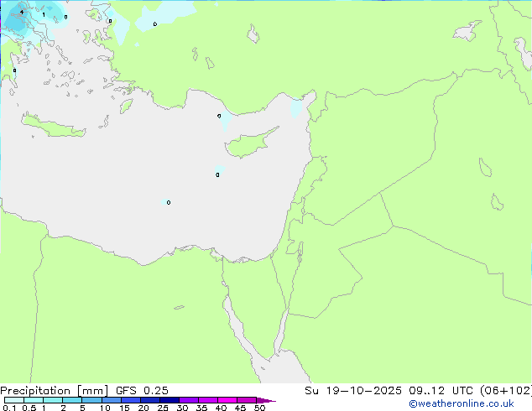The width and height of the screenshot is (532, 411).
Task: Click the lightest 0.1 mm legend swatch
Action: [14, 400]
